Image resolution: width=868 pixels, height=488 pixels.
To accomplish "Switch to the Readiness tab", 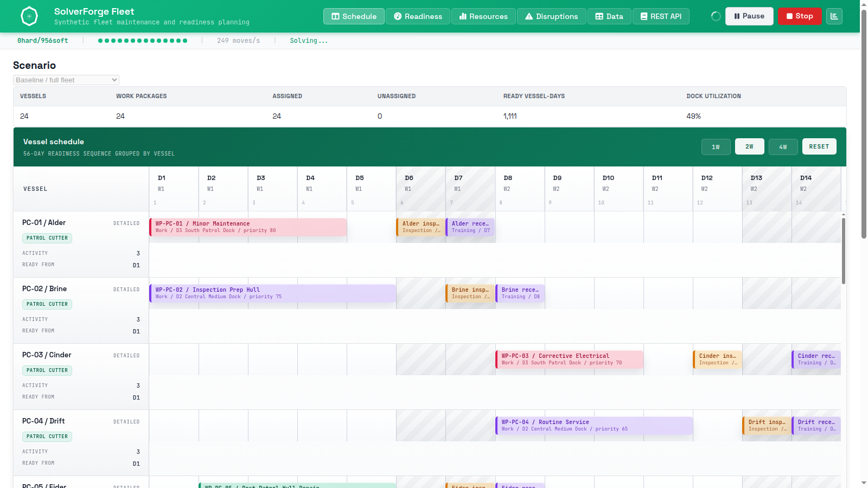I will pyautogui.click(x=418, y=16).
